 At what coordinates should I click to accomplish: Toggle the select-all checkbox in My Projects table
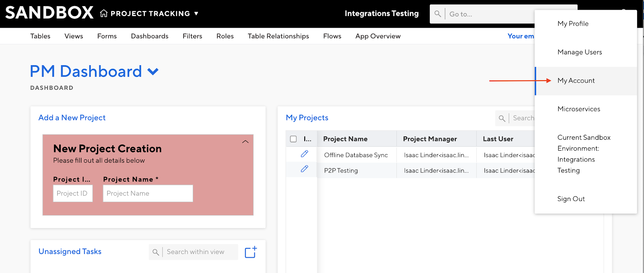coord(293,139)
